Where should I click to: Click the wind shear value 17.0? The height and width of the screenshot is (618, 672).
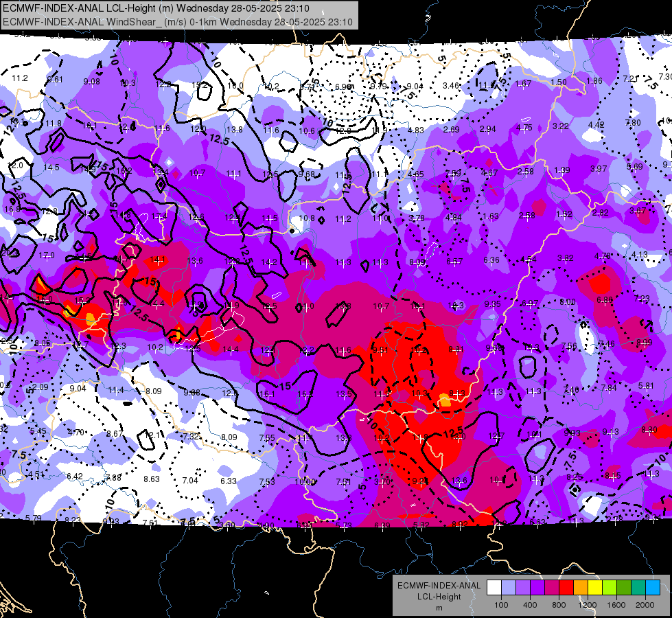pyautogui.click(x=47, y=255)
